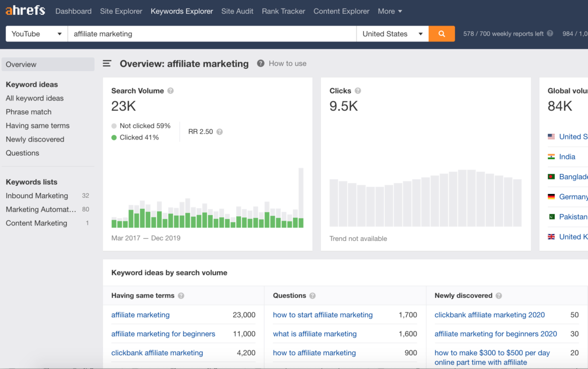This screenshot has height=369, width=588.
Task: Click the How to use link
Action: point(288,64)
